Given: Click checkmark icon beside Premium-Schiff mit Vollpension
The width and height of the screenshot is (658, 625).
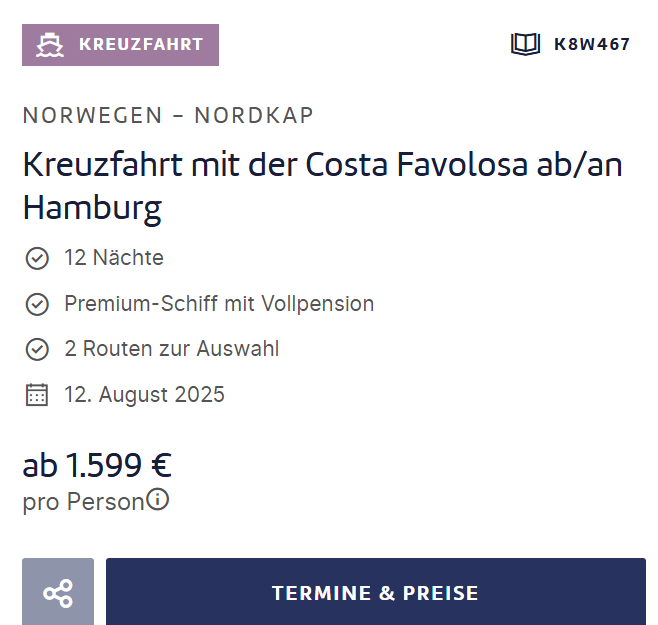Looking at the screenshot, I should pos(37,304).
